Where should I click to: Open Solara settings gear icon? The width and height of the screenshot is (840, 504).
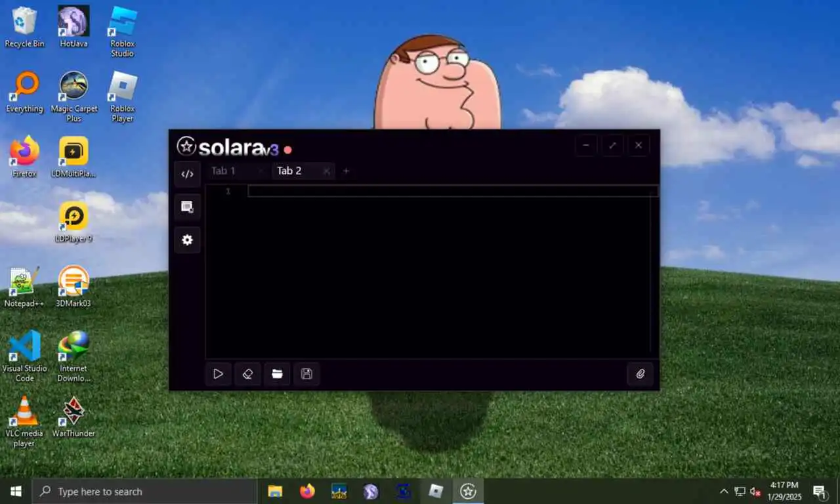pyautogui.click(x=187, y=240)
